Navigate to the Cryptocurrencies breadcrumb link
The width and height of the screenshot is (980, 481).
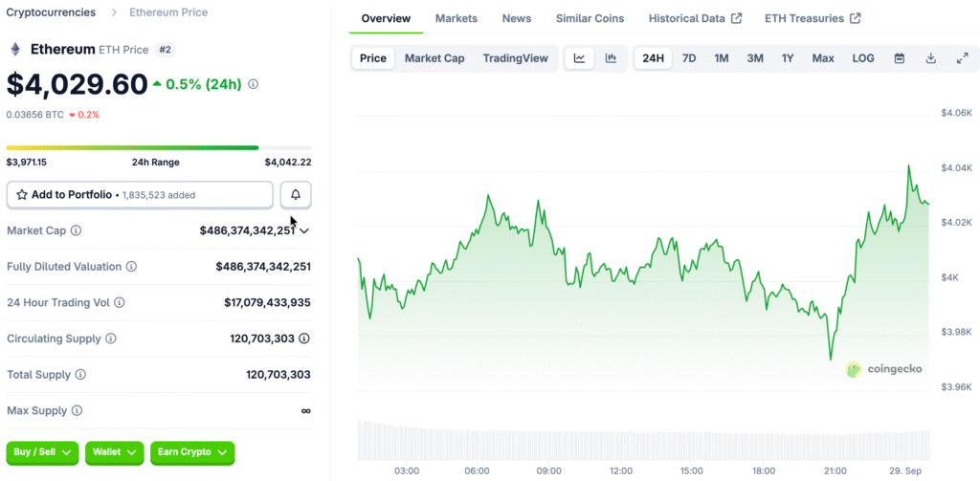(51, 12)
